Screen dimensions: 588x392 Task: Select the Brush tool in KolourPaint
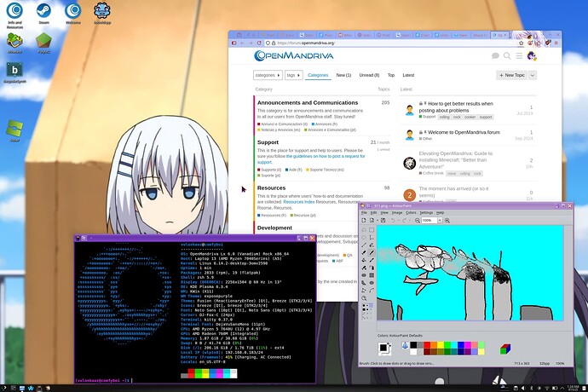(x=372, y=252)
